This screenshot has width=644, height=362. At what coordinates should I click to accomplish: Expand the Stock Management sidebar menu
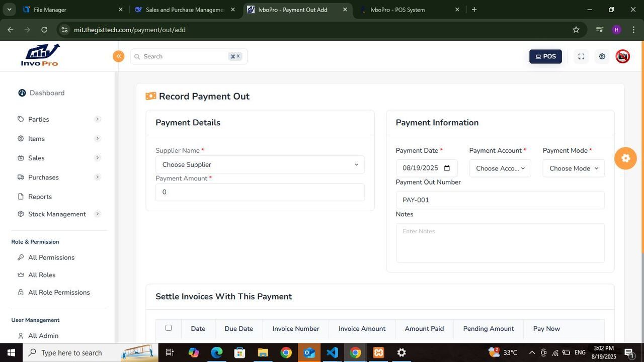58,214
